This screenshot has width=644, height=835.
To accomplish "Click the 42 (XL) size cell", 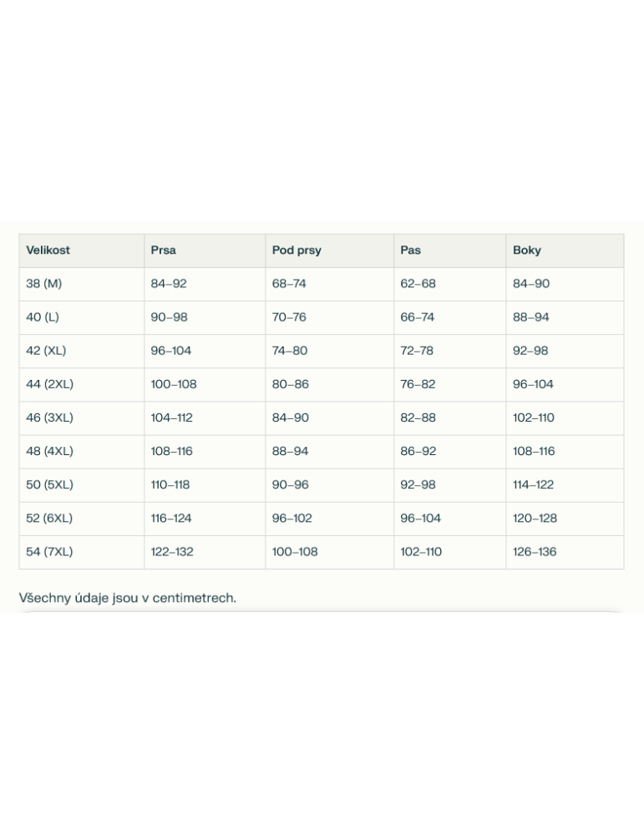I will pyautogui.click(x=46, y=351).
